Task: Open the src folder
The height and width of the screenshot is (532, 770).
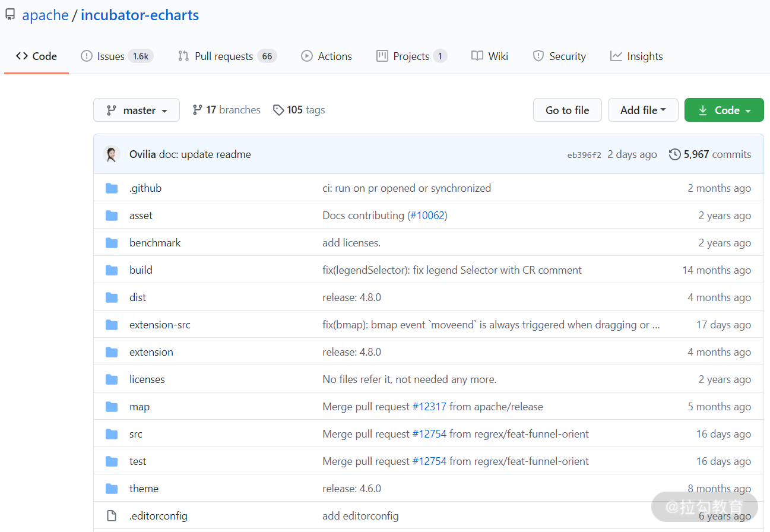Action: point(136,434)
